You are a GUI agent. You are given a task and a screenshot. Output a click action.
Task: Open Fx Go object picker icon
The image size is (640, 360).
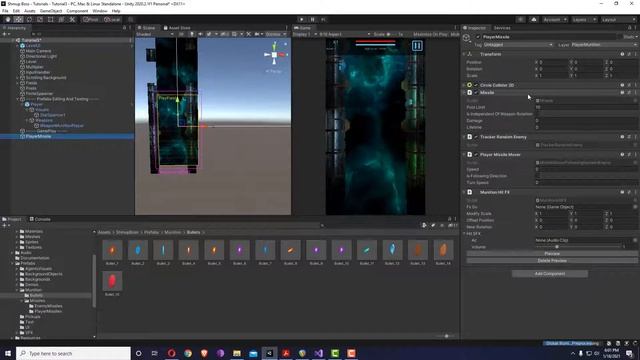tap(635, 207)
